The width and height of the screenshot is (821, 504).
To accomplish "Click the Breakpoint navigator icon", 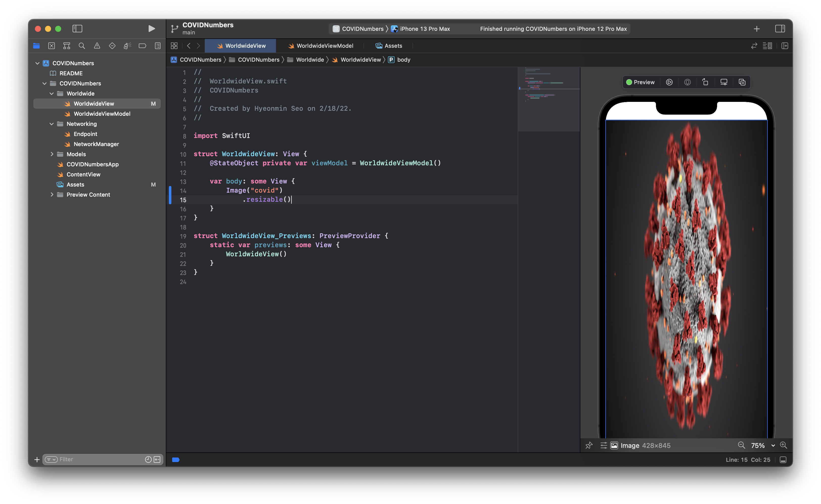I will point(142,46).
